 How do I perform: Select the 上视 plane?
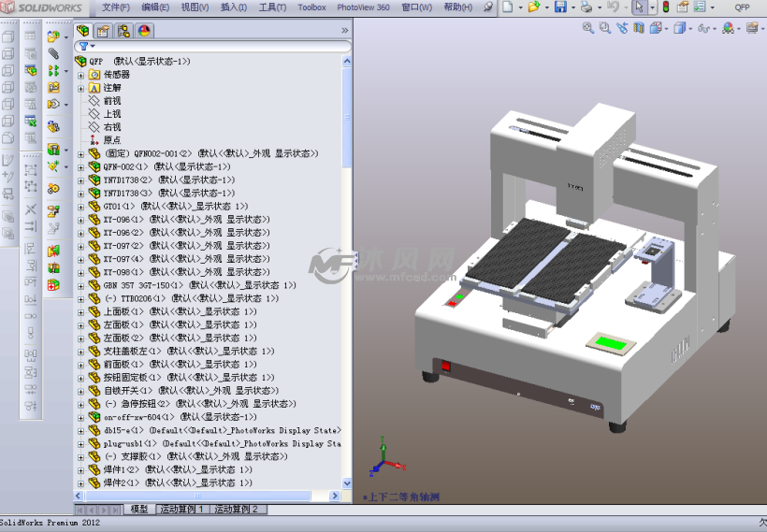pyautogui.click(x=112, y=114)
